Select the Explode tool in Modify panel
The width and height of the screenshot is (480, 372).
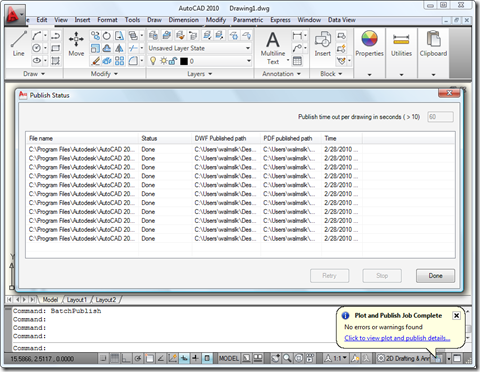click(x=107, y=61)
